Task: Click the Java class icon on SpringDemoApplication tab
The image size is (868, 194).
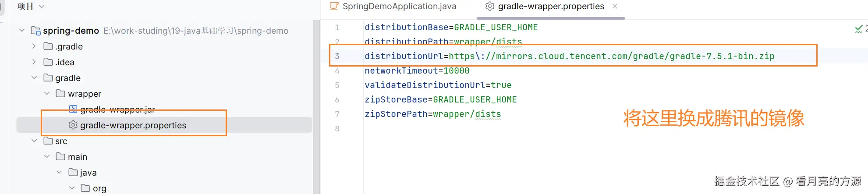Action: [x=334, y=6]
